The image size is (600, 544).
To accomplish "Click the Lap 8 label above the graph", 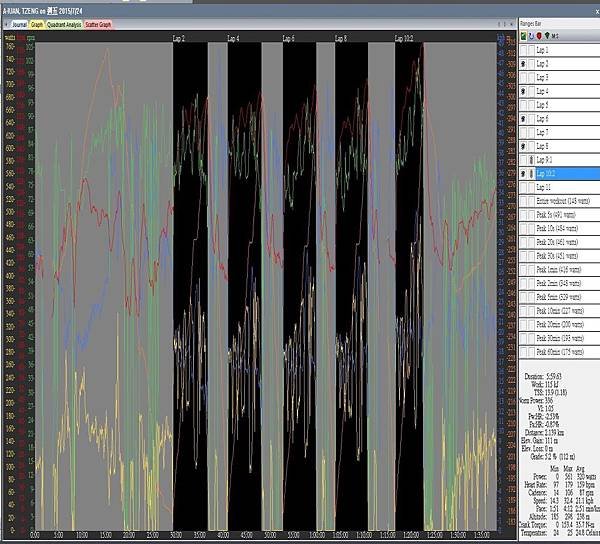I will pyautogui.click(x=341, y=39).
